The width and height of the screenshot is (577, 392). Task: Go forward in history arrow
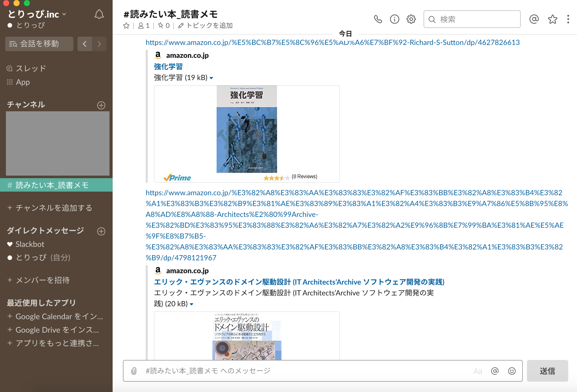(x=99, y=44)
